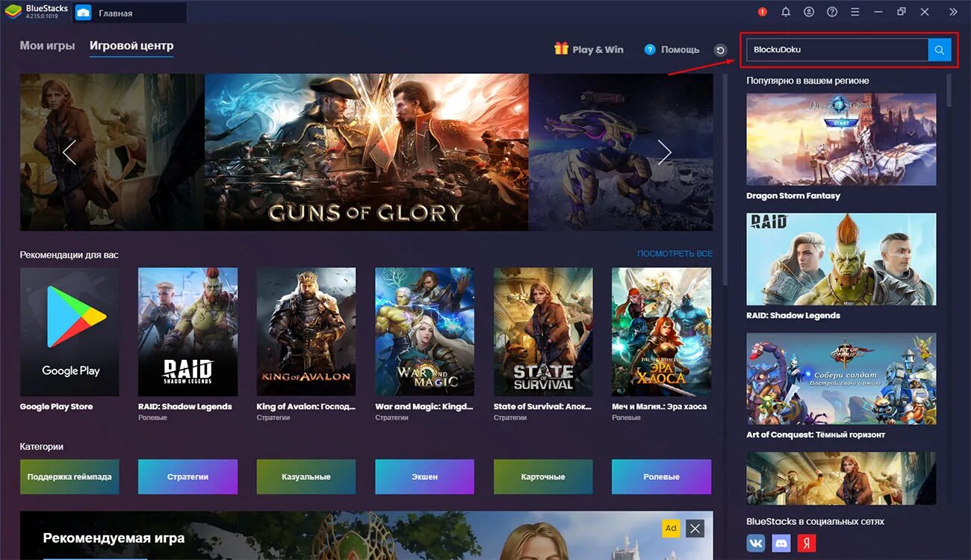Expand the side panel double-chevron icon
This screenshot has width=971, height=560.
tap(953, 12)
